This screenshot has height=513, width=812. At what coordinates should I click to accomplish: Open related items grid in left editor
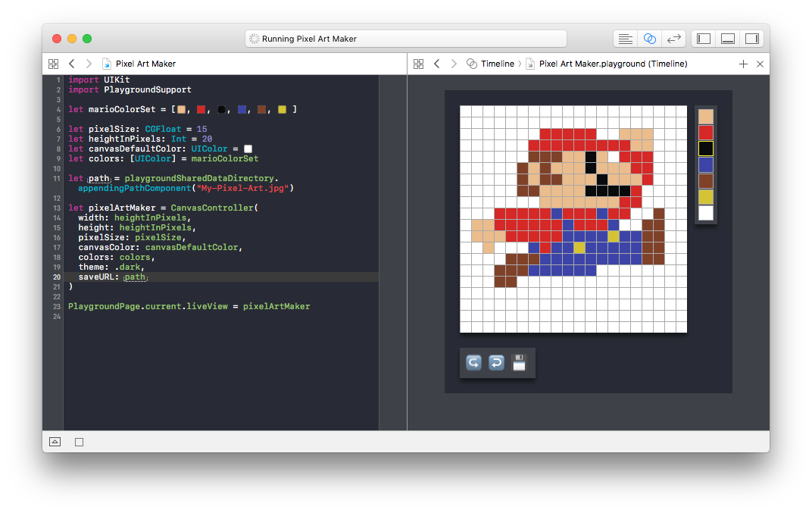53,64
